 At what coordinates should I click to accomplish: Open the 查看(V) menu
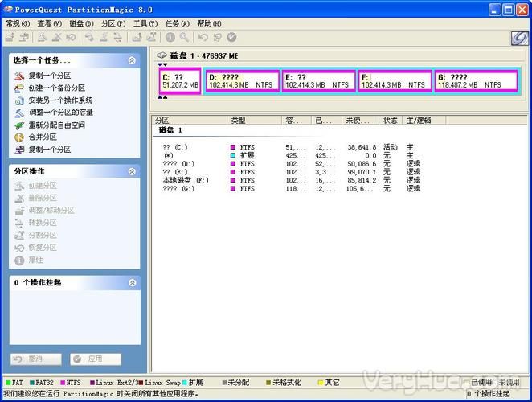pyautogui.click(x=50, y=23)
